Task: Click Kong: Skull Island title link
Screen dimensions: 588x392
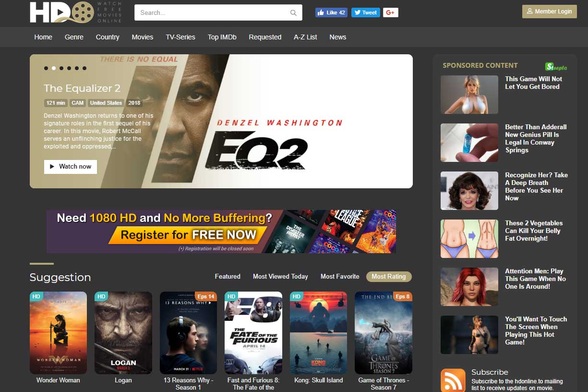Action: pos(318,380)
